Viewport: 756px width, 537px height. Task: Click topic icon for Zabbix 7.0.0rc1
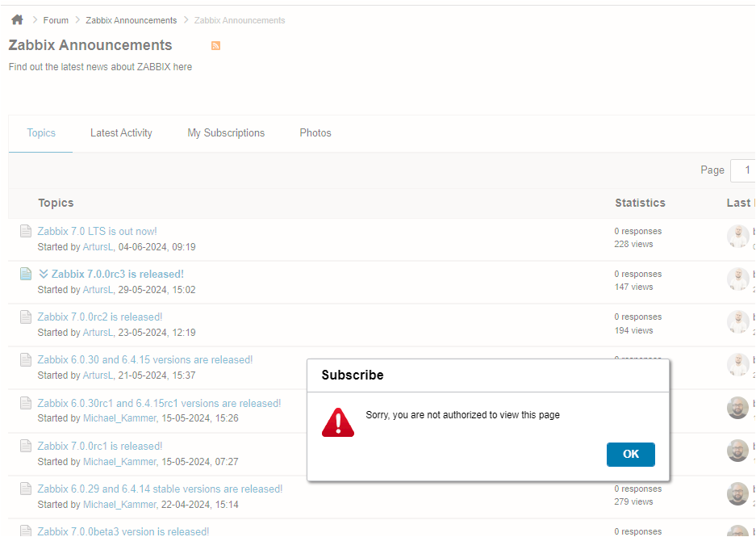pyautogui.click(x=26, y=446)
